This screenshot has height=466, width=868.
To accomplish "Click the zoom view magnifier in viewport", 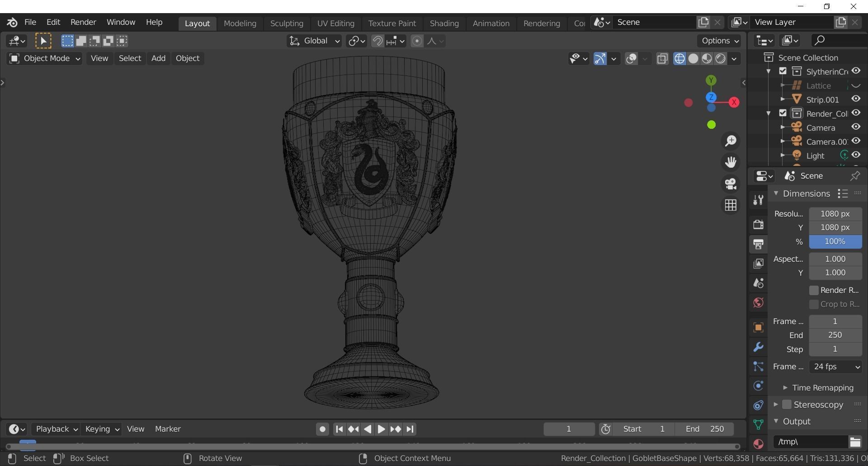I will 731,141.
